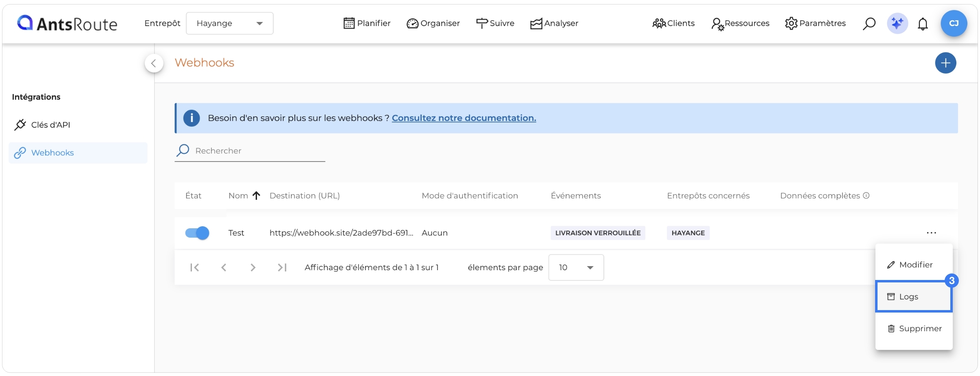Screen dimensions: 980x376
Task: Go to last page of results
Action: tap(282, 267)
